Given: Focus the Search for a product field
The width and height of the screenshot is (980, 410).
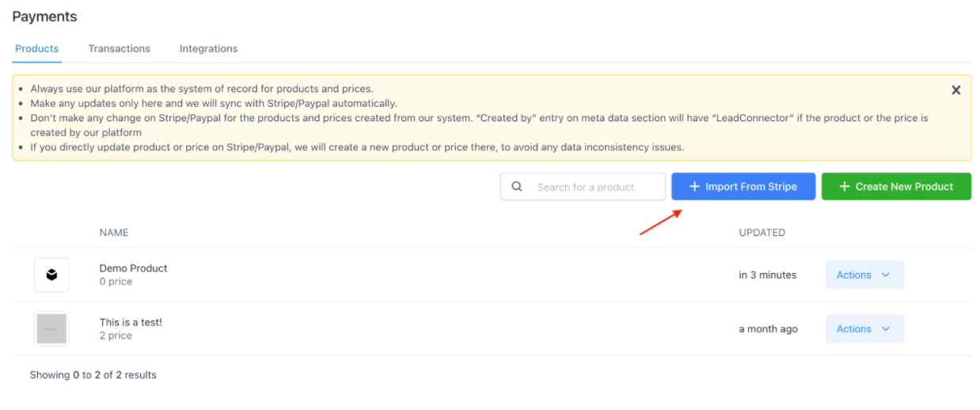Looking at the screenshot, I should [594, 187].
